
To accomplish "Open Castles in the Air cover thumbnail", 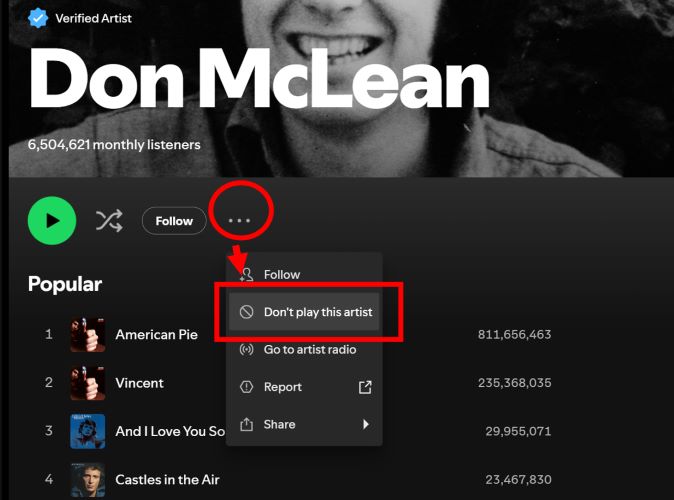I will click(x=88, y=480).
